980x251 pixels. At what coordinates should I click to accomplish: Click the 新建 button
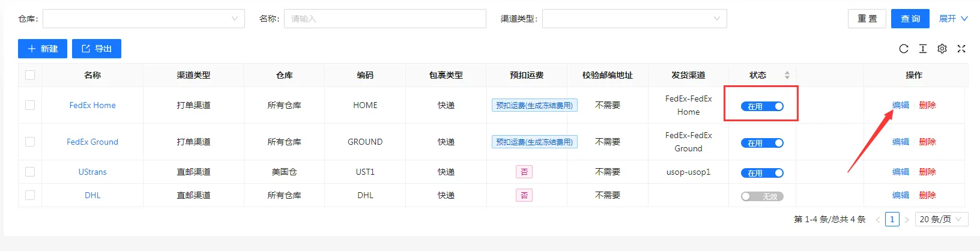pyautogui.click(x=43, y=49)
